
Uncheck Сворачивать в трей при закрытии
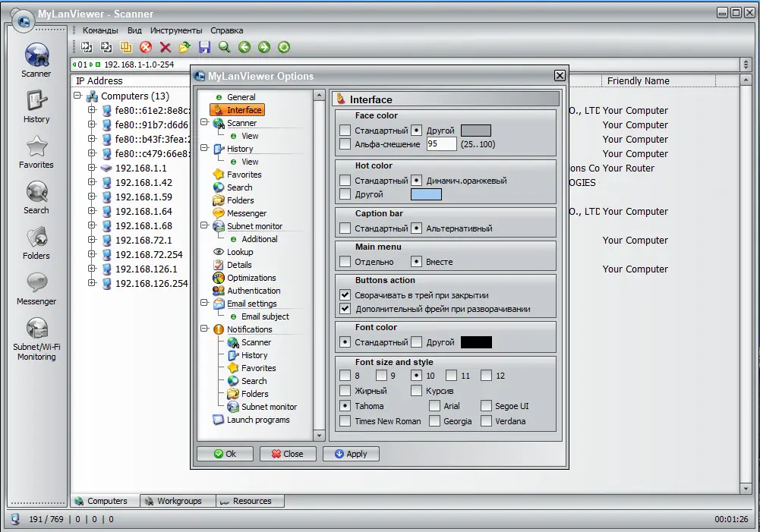point(345,294)
